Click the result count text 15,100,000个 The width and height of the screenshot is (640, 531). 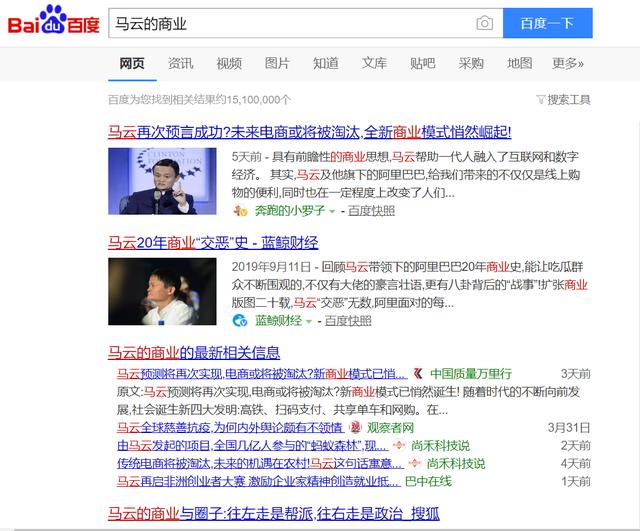(x=259, y=100)
